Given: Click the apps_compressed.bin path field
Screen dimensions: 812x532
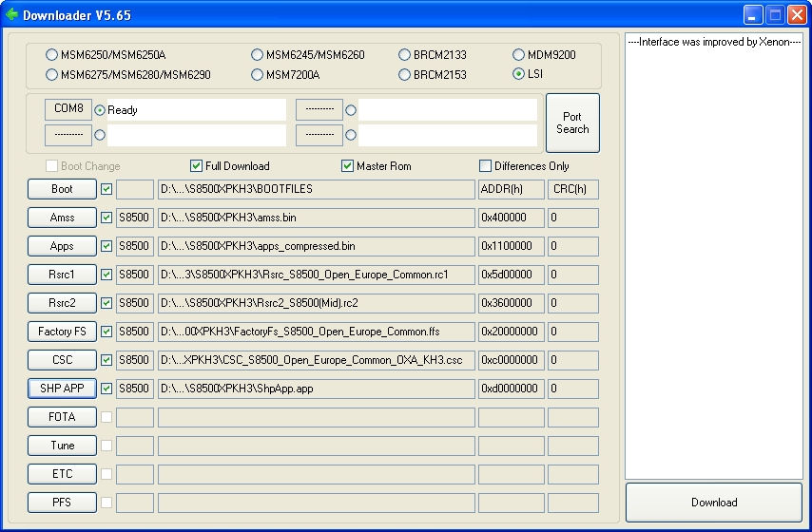Looking at the screenshot, I should pos(317,246).
